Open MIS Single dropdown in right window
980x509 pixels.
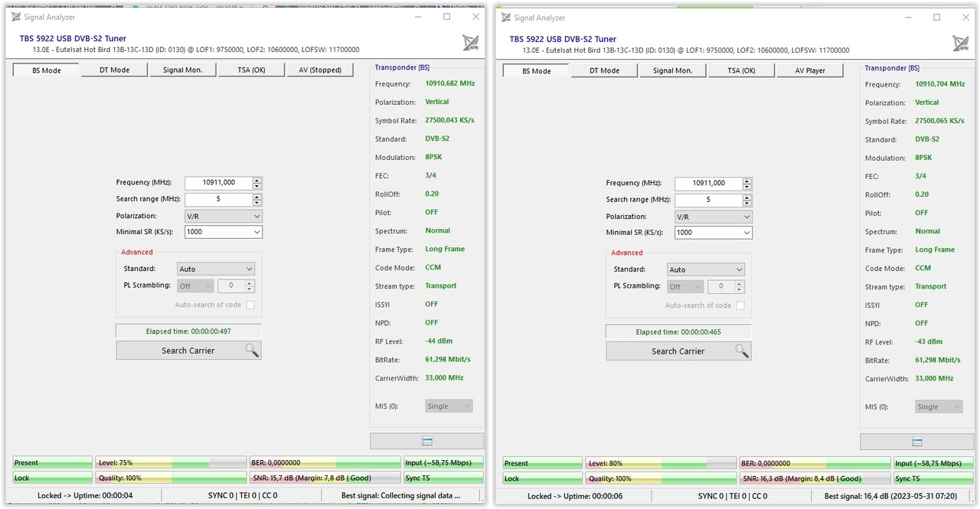tap(939, 407)
